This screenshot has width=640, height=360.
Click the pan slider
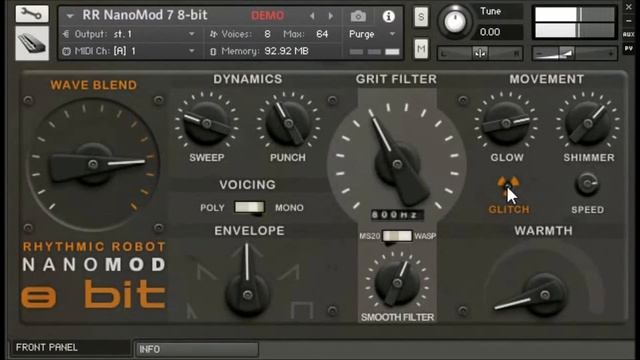click(480, 53)
